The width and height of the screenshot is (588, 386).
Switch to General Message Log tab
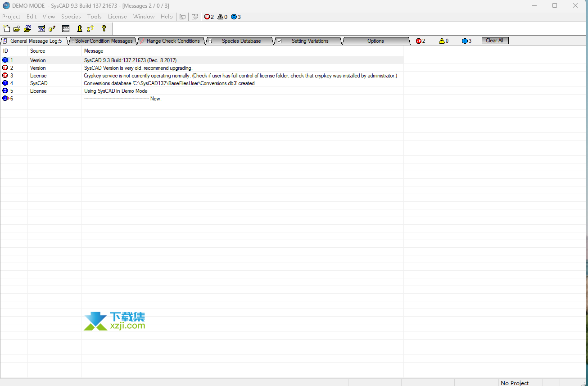[35, 41]
